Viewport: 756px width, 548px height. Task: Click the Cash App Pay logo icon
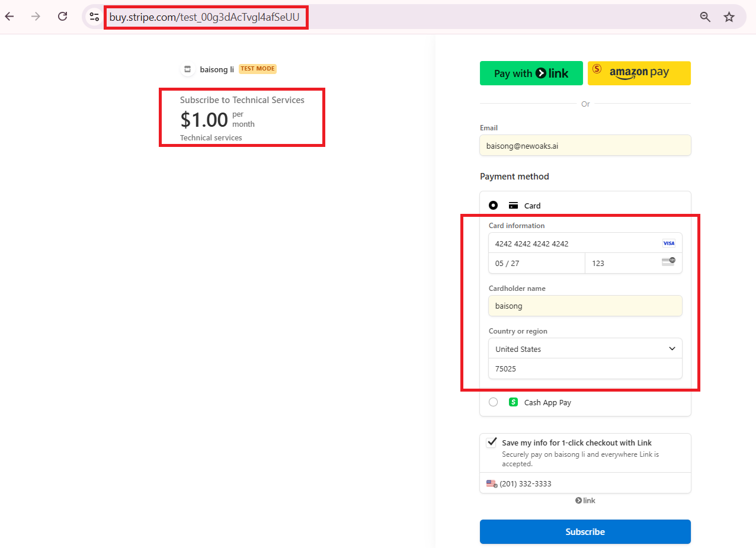click(514, 402)
